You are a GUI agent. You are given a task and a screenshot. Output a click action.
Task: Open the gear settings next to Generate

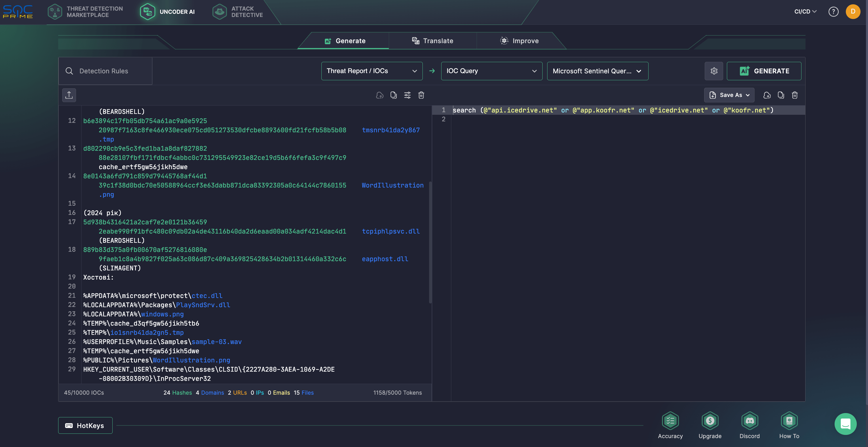pos(714,71)
